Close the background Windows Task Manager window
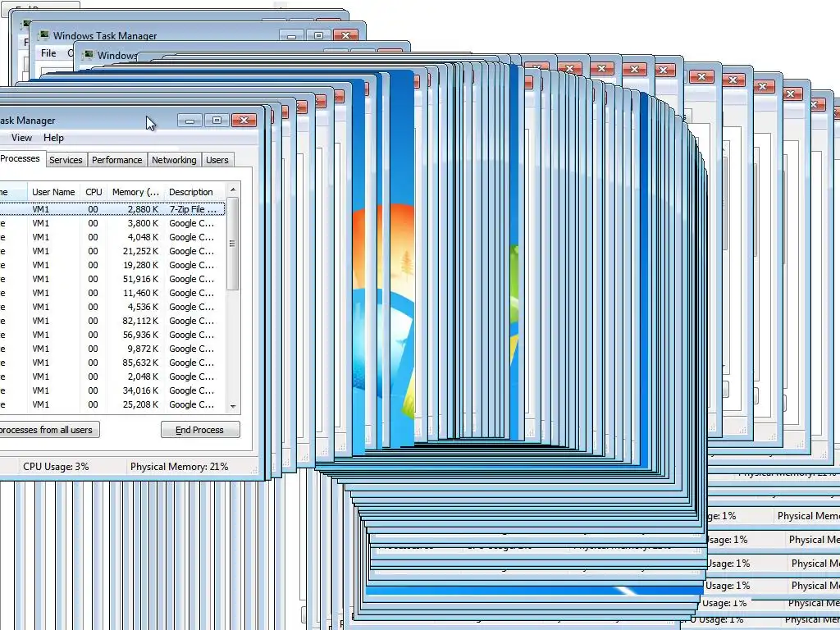This screenshot has width=840, height=630. point(345,36)
